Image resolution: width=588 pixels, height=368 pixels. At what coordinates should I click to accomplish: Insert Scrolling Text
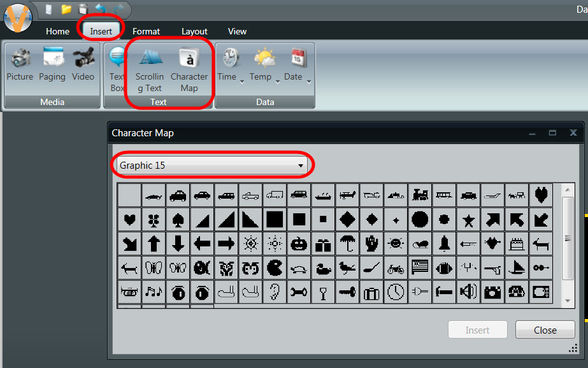(149, 66)
